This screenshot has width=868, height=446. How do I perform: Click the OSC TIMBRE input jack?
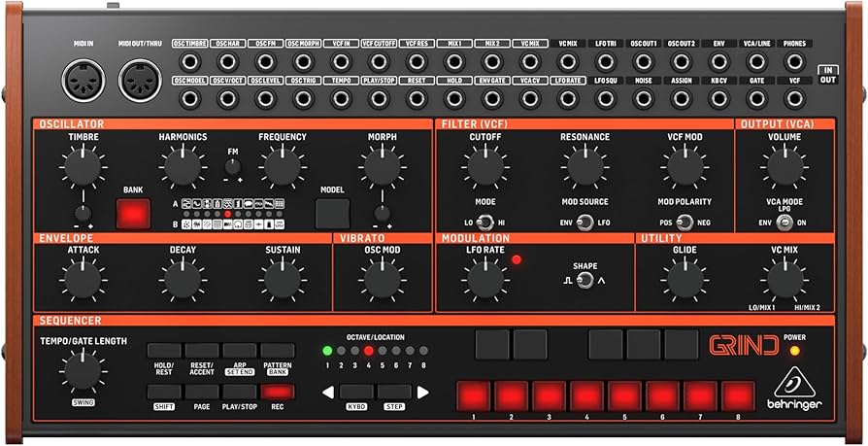[190, 61]
